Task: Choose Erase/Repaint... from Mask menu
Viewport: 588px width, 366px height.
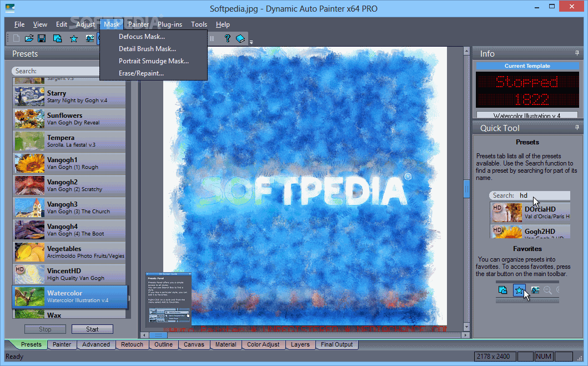Action: 154,73
